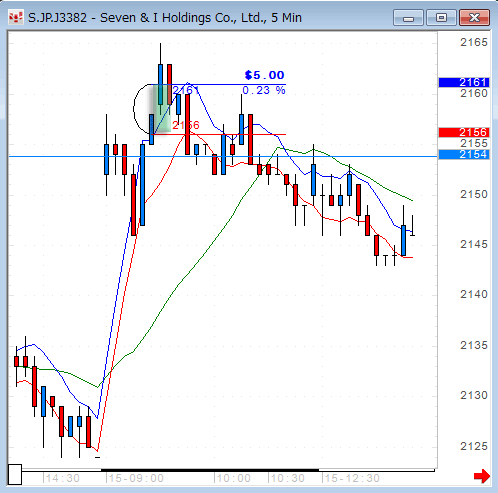The image size is (498, 493).
Task: Click the chart window app icon in title bar
Action: point(16,18)
